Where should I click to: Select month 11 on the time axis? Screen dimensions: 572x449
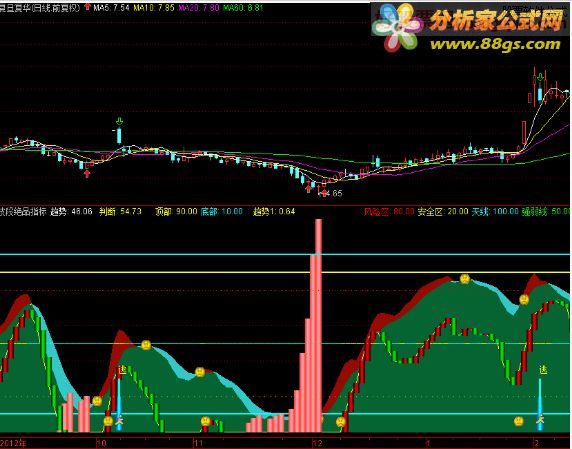point(198,443)
